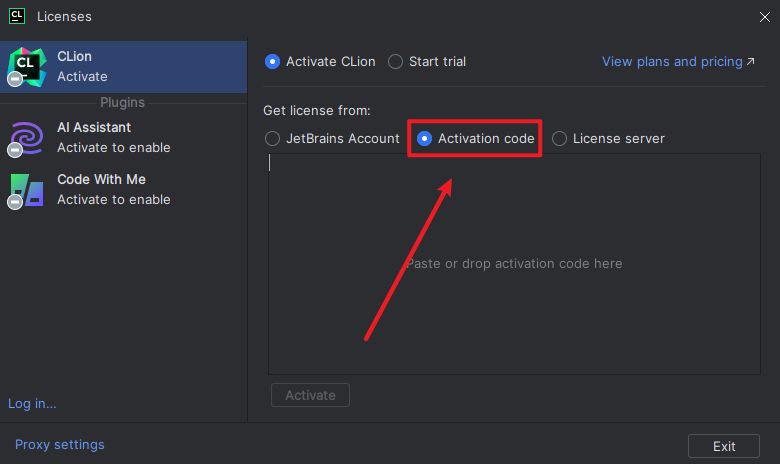Click the external link arrow beside pricing
The height and width of the screenshot is (464, 780).
(x=751, y=62)
